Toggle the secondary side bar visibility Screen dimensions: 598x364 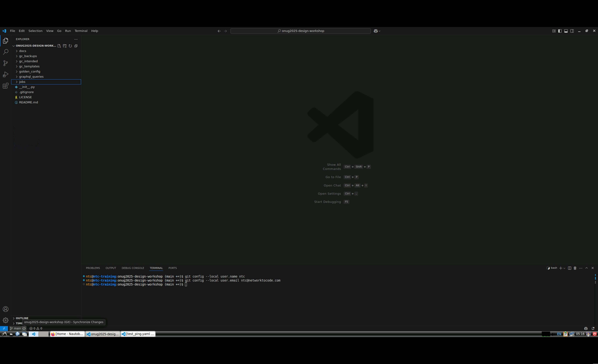coord(572,31)
